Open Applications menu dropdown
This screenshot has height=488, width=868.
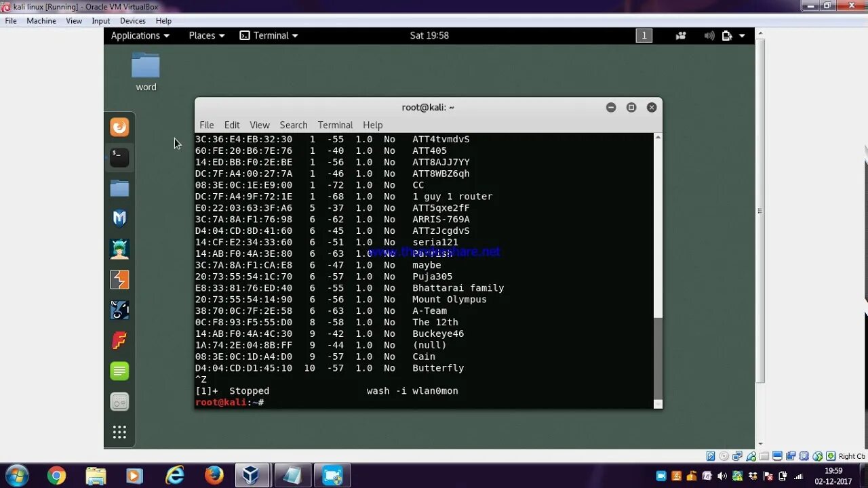tap(140, 36)
